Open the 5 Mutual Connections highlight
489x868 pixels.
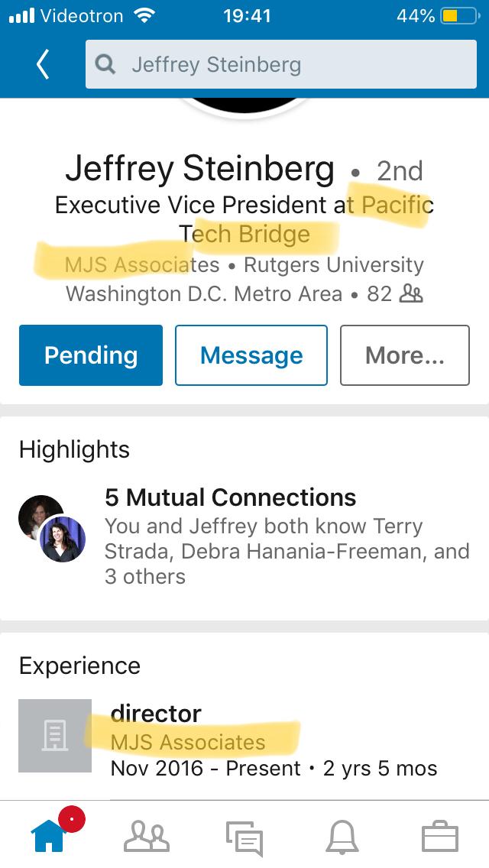[x=231, y=497]
